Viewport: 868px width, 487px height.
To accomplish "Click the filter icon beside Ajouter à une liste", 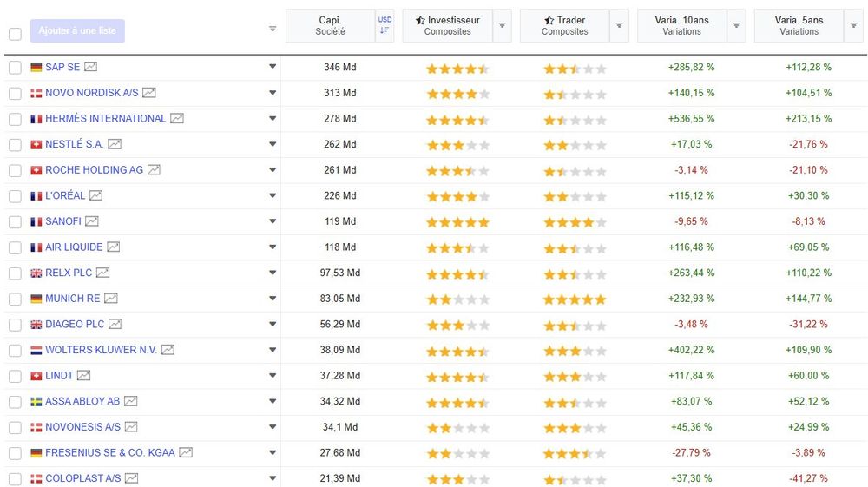I will coord(273,29).
